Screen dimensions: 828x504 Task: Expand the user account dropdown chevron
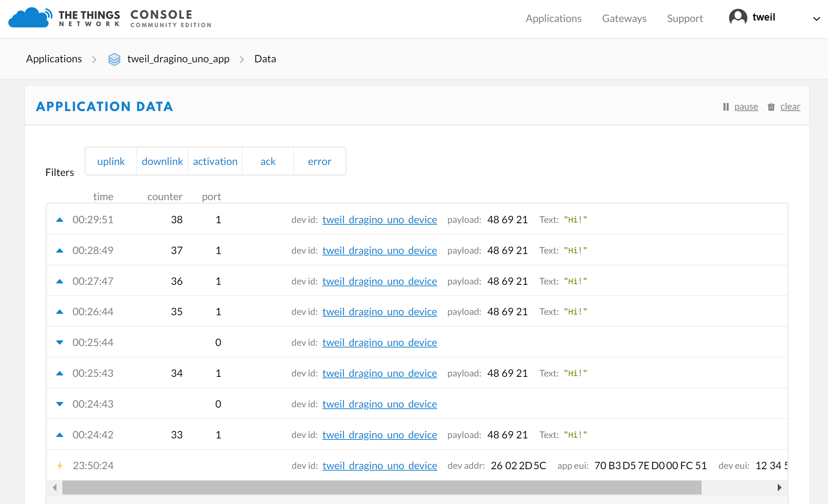[816, 19]
